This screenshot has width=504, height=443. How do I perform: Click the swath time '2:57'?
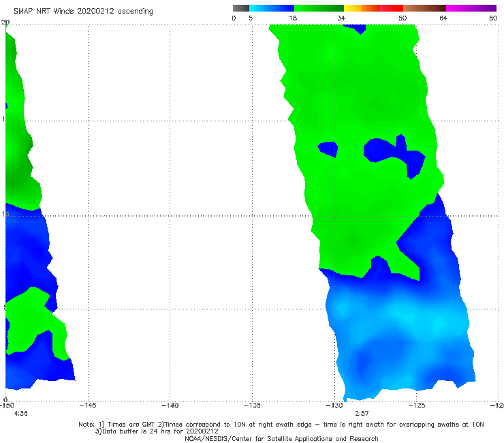(362, 414)
